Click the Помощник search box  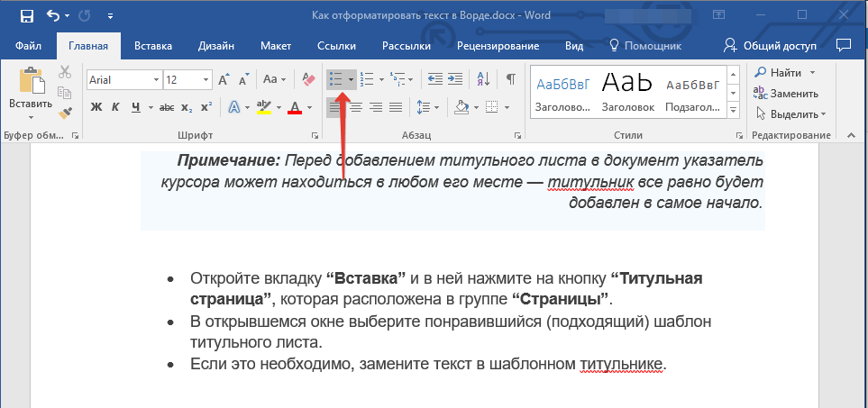coord(645,46)
